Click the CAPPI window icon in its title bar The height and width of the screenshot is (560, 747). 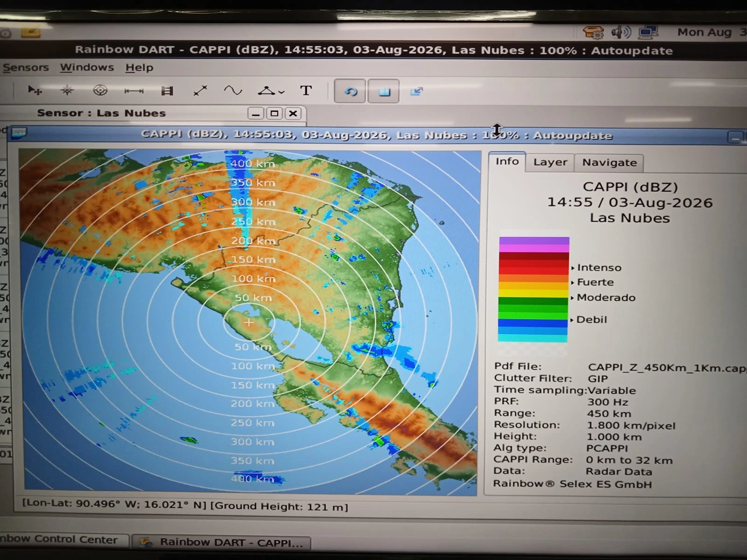click(19, 133)
